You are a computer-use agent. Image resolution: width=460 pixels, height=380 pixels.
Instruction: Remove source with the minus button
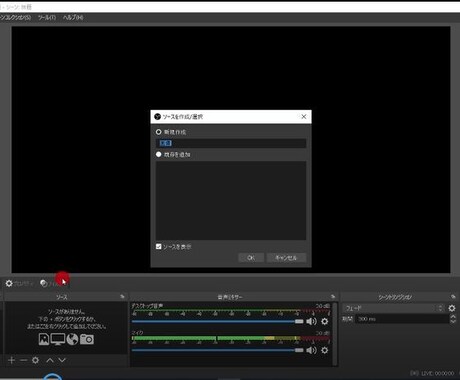pos(23,360)
